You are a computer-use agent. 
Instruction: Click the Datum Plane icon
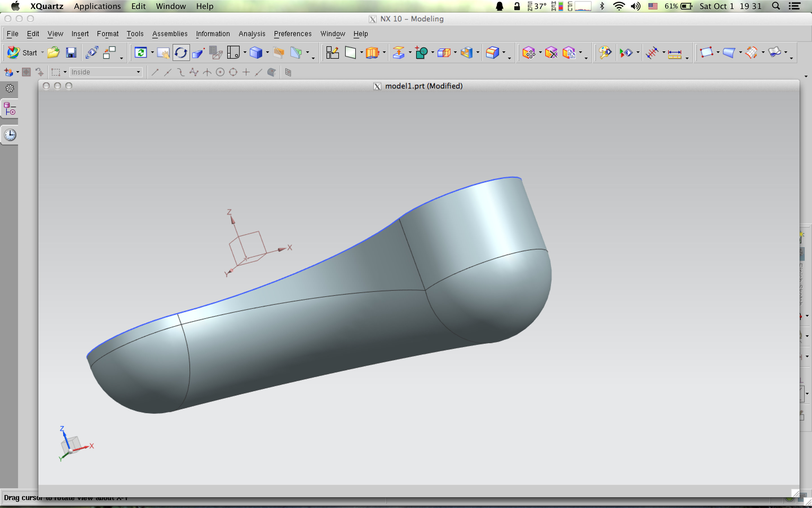350,53
